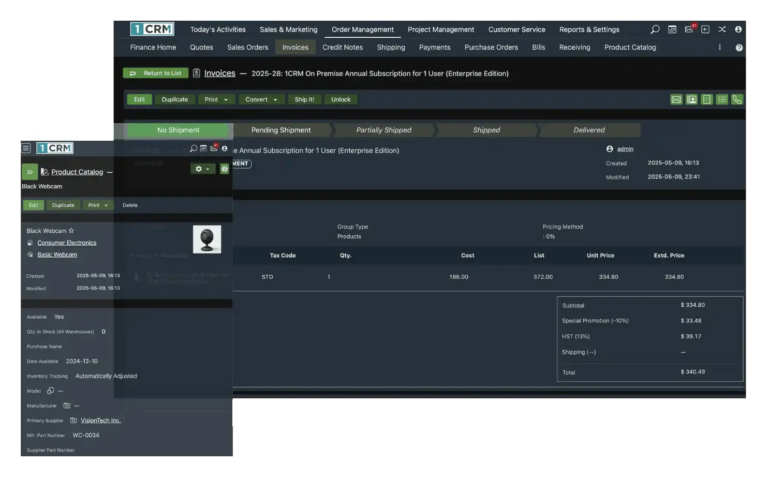Click green help icon in Product Catalog window
768x477 pixels.
[224, 169]
